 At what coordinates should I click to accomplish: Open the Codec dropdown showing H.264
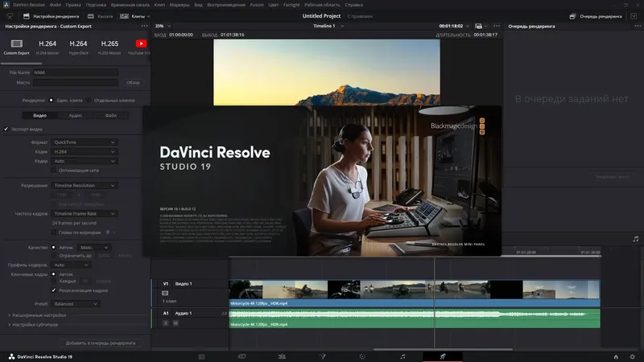(85, 151)
